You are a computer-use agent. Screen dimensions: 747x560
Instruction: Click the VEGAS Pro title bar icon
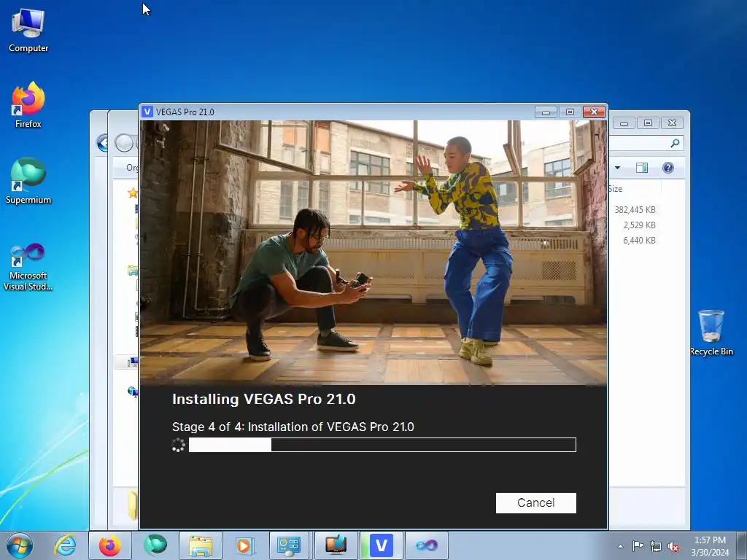[147, 112]
